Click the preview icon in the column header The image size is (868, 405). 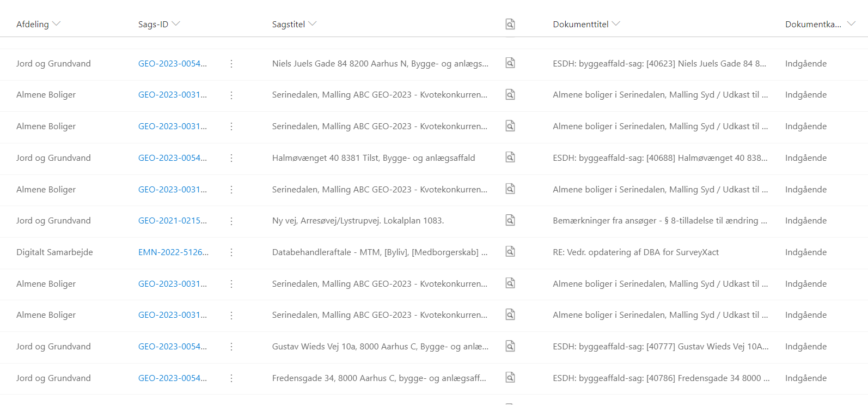(x=510, y=24)
